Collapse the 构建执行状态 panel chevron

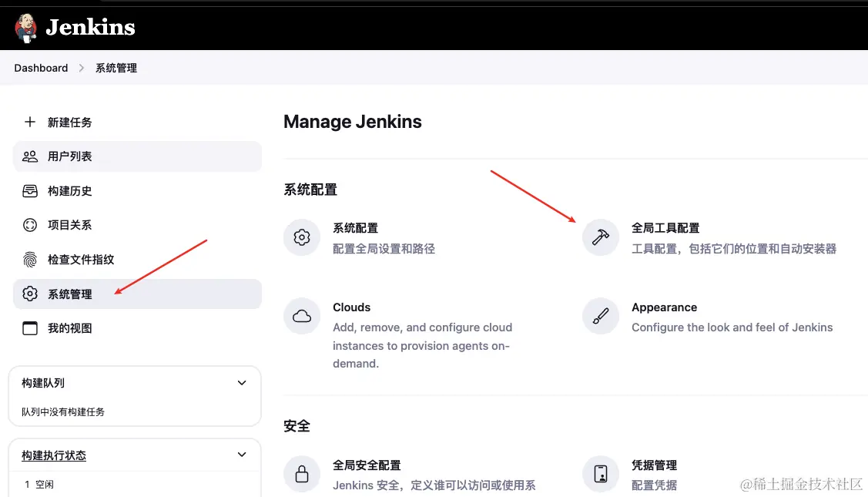[x=242, y=455]
